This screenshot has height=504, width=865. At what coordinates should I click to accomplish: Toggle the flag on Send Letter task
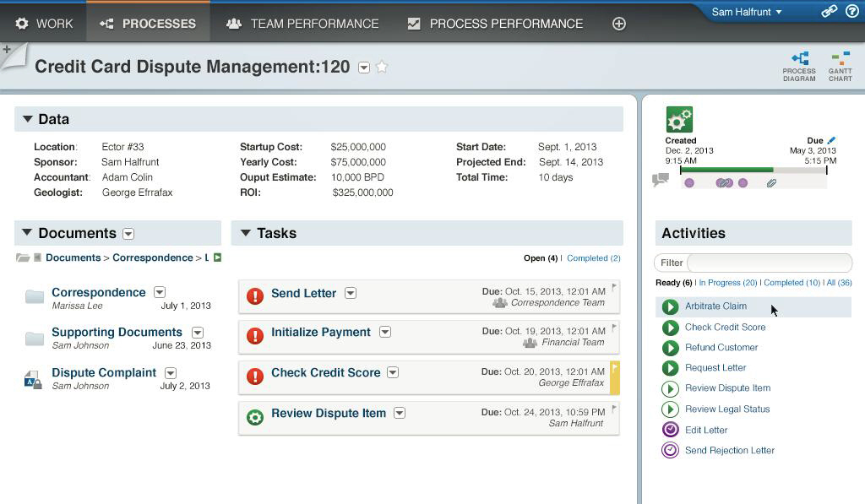pyautogui.click(x=614, y=287)
